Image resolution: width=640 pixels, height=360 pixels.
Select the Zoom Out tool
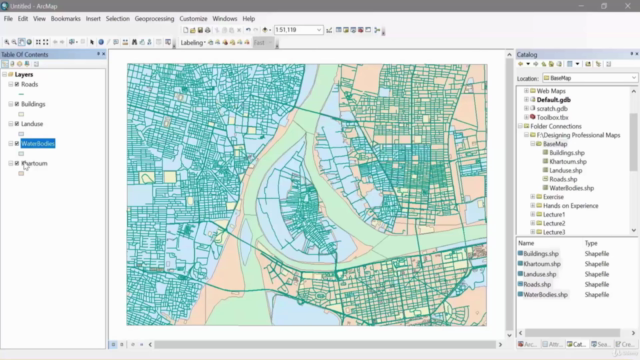tap(14, 42)
